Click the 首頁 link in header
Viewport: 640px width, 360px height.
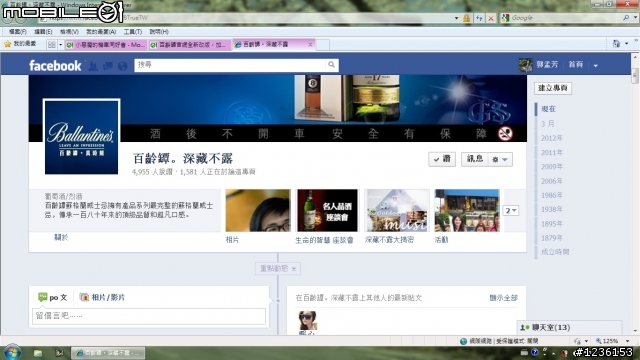tap(576, 65)
